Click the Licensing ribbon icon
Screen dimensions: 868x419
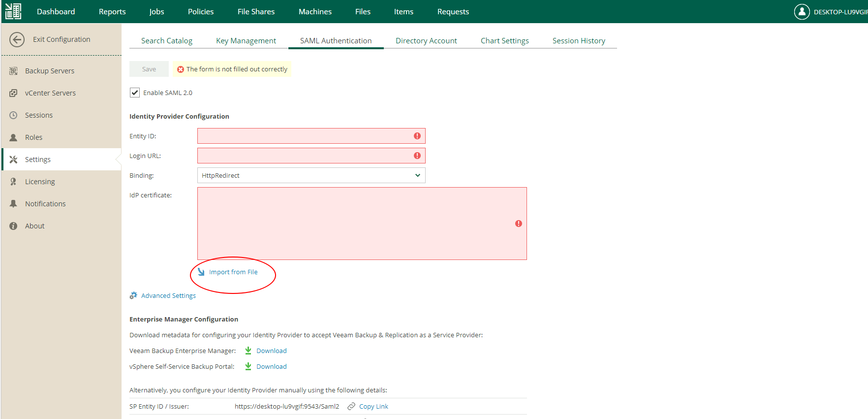point(13,182)
